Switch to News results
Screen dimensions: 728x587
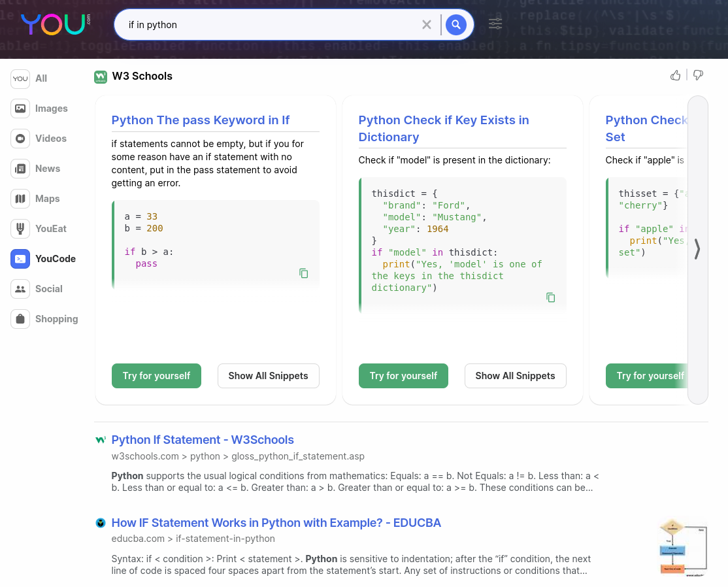tap(36, 169)
